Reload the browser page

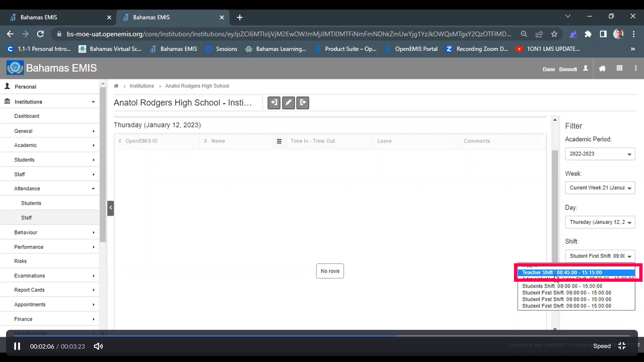point(40,34)
